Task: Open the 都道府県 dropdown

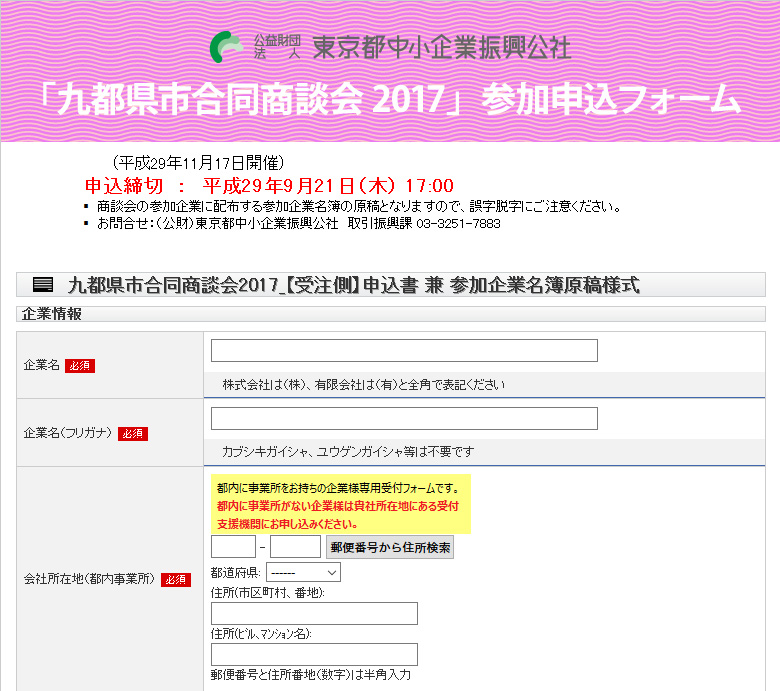Action: (x=303, y=572)
